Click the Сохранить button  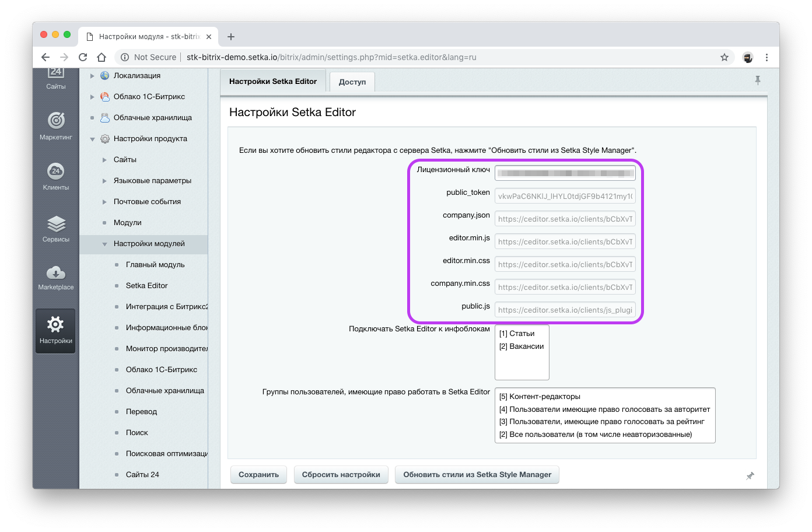point(258,474)
